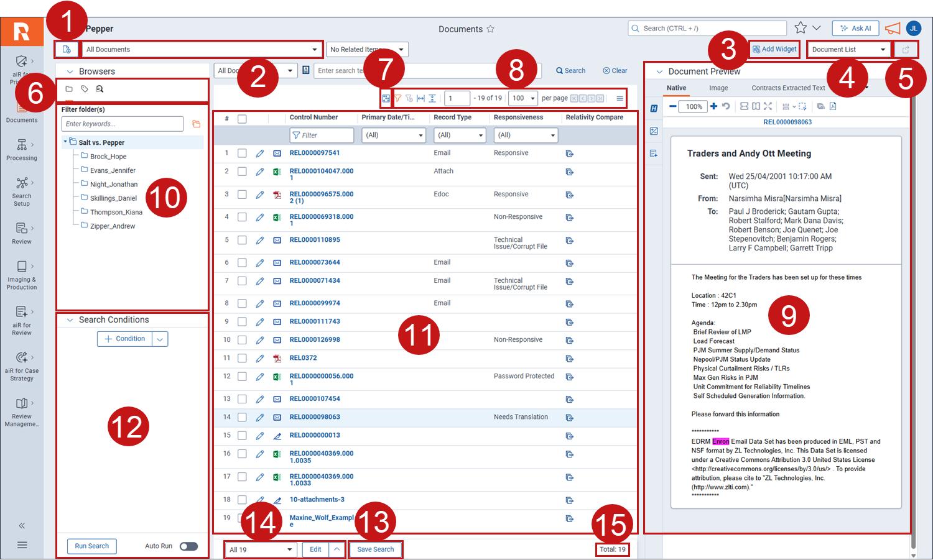The image size is (933, 560).
Task: Toggle the Auto Run switch
Action: pos(188,546)
